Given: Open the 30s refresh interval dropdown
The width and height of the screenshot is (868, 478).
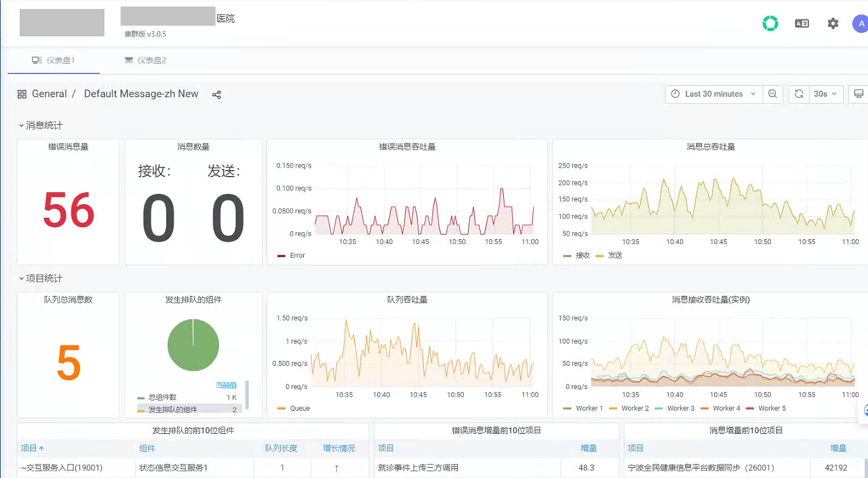Looking at the screenshot, I should click(824, 94).
